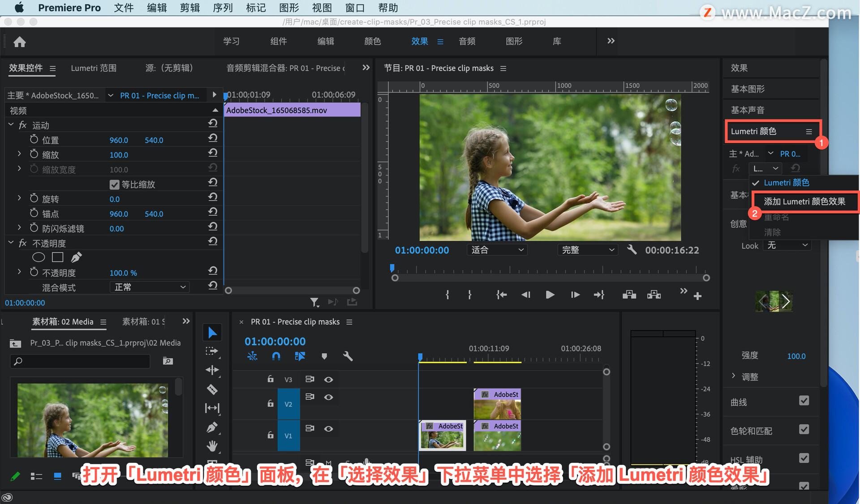Toggle Uniform Scale checkbox
Image resolution: width=860 pixels, height=504 pixels.
point(114,184)
